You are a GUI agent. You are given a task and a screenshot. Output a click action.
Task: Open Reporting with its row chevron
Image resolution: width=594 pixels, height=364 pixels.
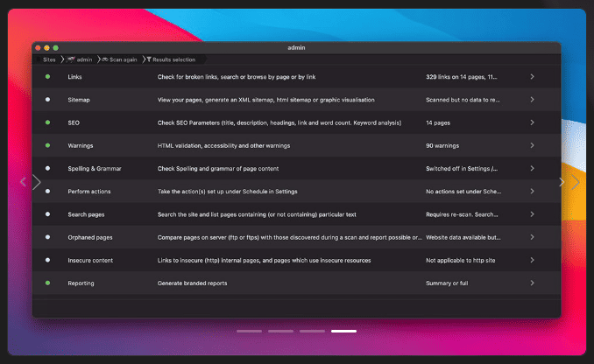click(533, 283)
